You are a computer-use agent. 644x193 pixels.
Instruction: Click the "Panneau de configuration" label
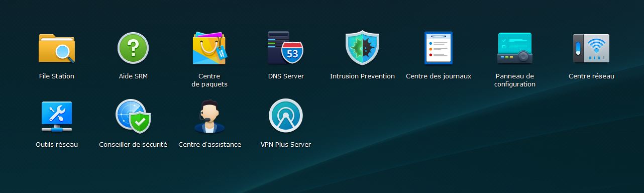pos(515,80)
